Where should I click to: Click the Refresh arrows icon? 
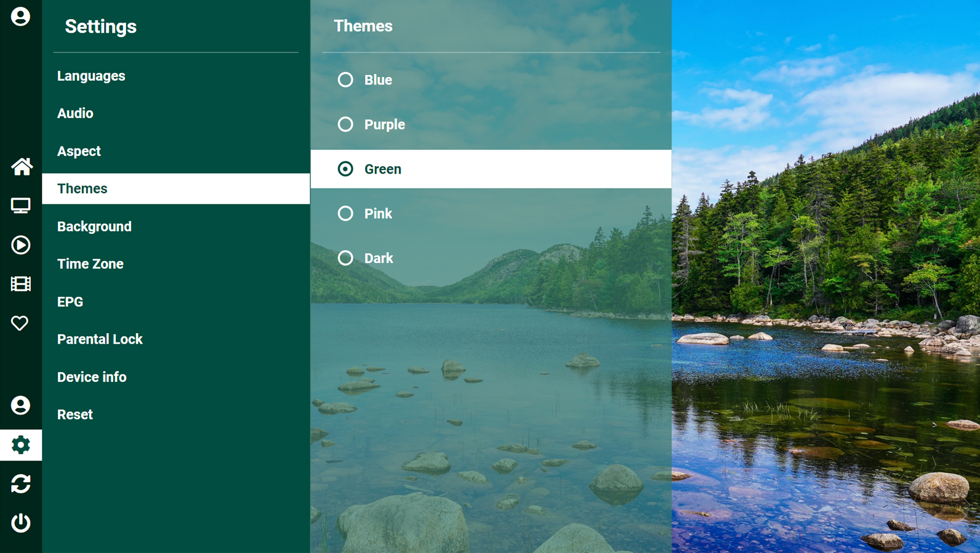[x=20, y=484]
